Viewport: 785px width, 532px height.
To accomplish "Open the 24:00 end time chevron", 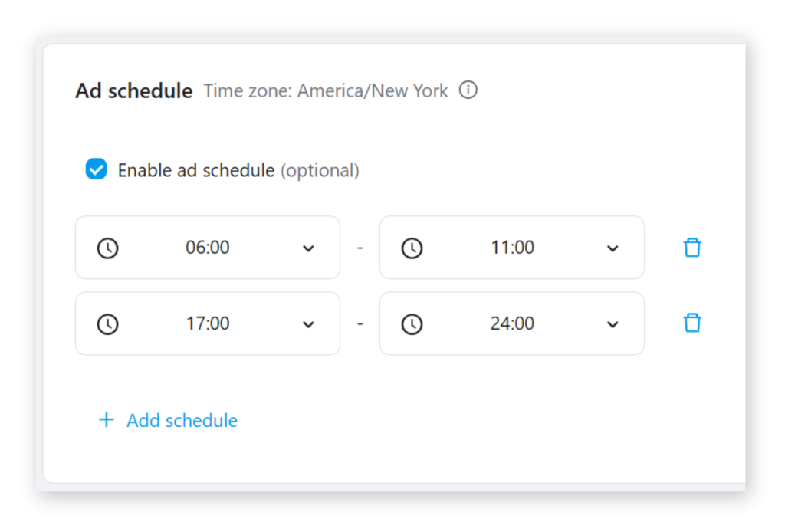I will pos(613,323).
